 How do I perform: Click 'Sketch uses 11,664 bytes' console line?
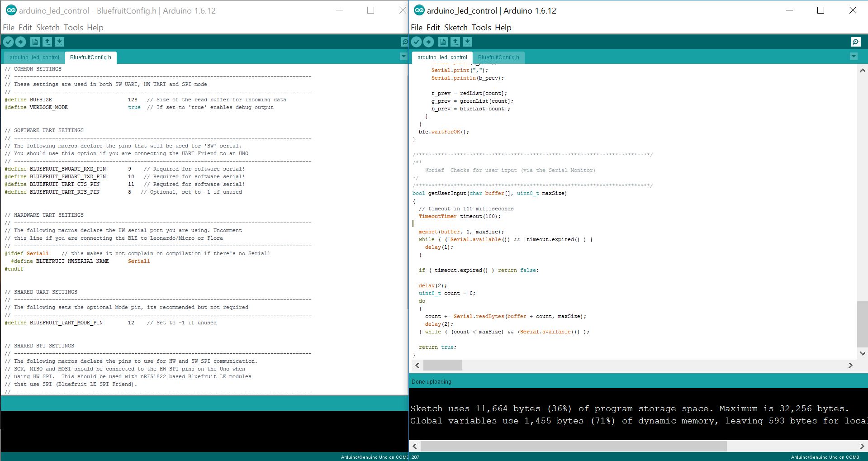coord(630,409)
